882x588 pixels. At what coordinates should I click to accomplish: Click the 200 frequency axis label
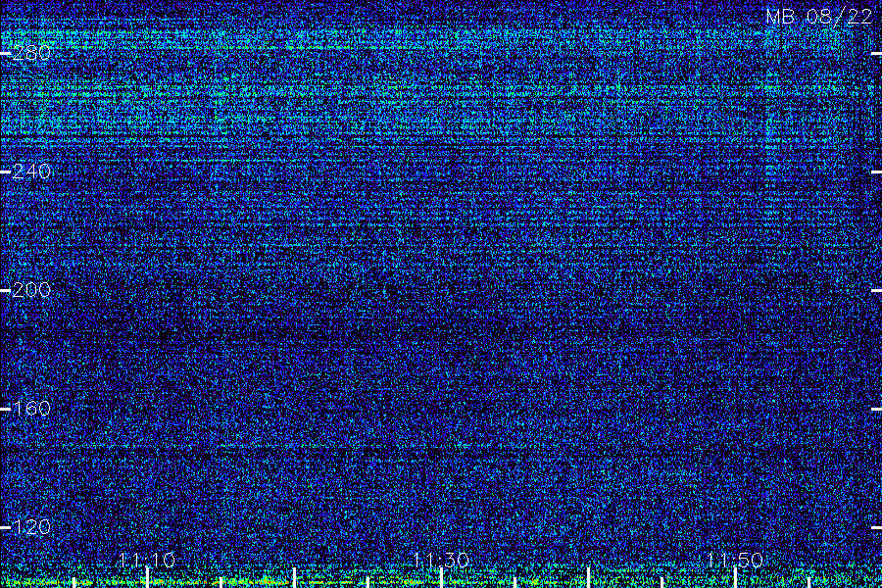click(x=31, y=290)
